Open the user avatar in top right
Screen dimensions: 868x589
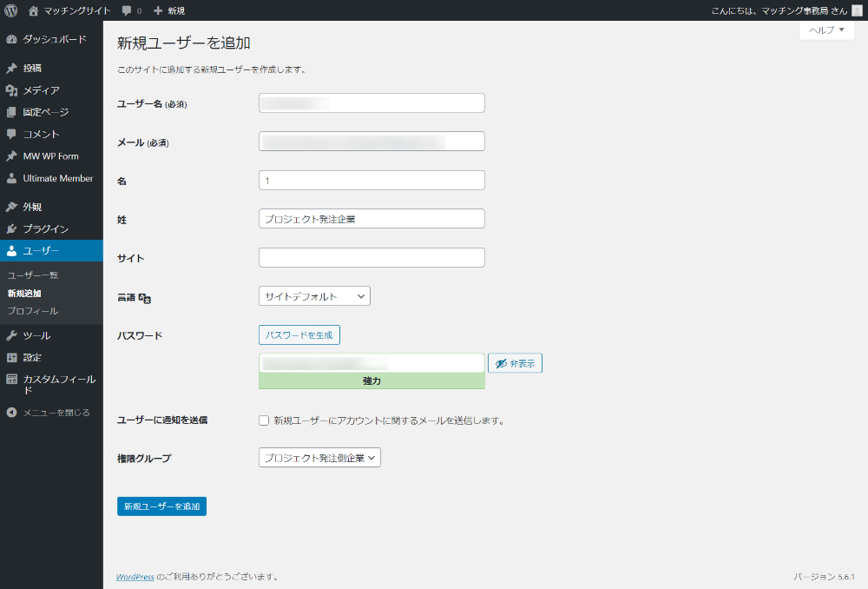click(857, 10)
